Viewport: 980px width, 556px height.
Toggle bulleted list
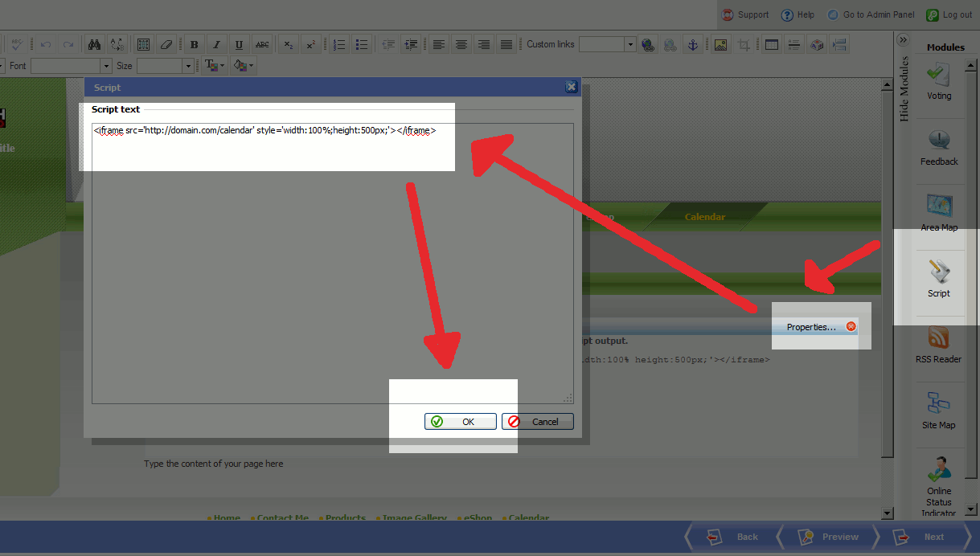click(362, 45)
